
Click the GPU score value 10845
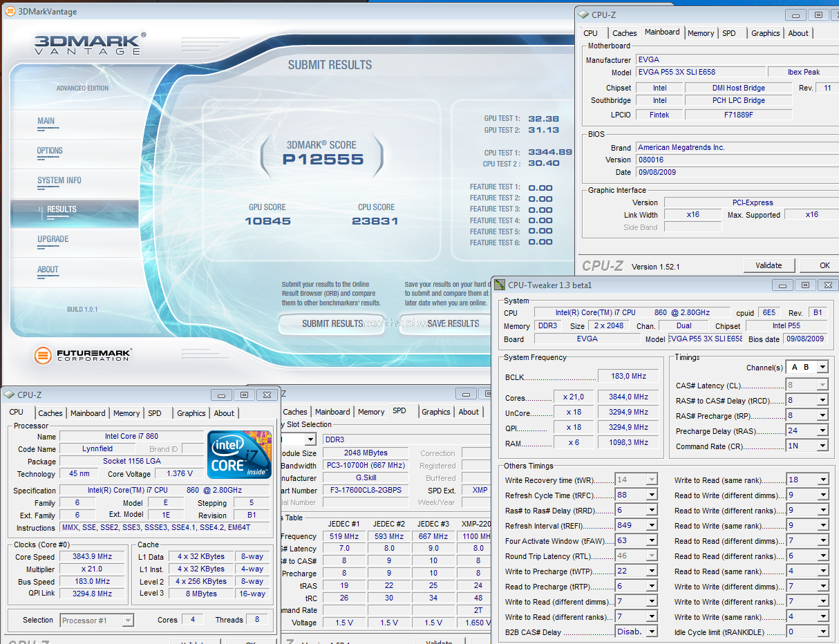267,222
